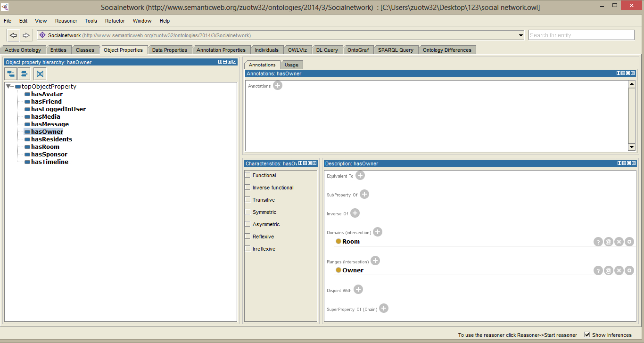This screenshot has height=343, width=644.
Task: Remove the Room domain with X icon
Action: pyautogui.click(x=619, y=242)
